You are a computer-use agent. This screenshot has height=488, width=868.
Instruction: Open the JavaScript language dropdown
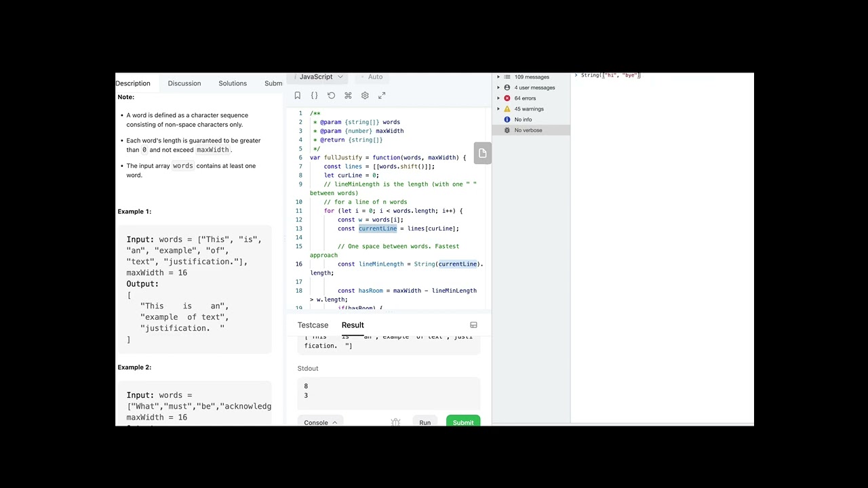[x=320, y=77]
